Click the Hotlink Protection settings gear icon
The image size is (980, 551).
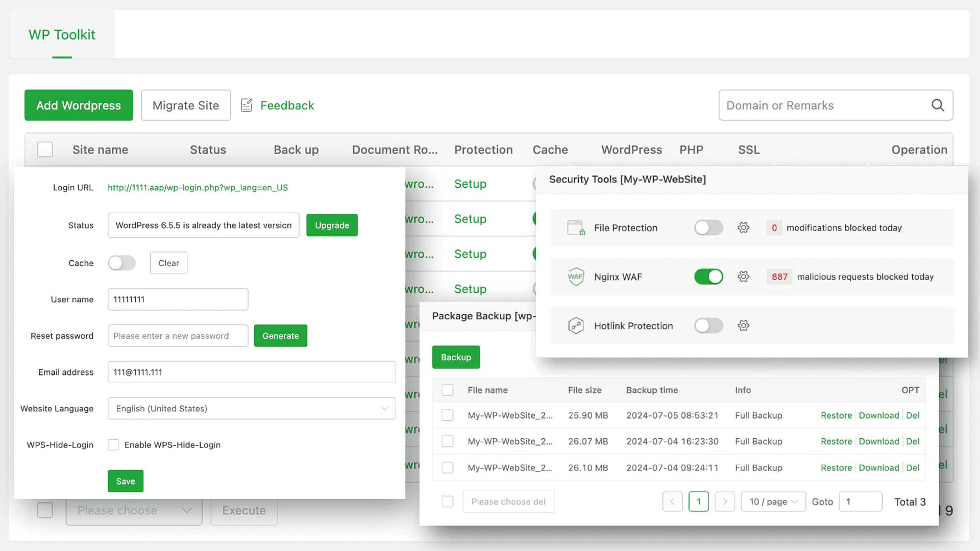click(x=744, y=325)
